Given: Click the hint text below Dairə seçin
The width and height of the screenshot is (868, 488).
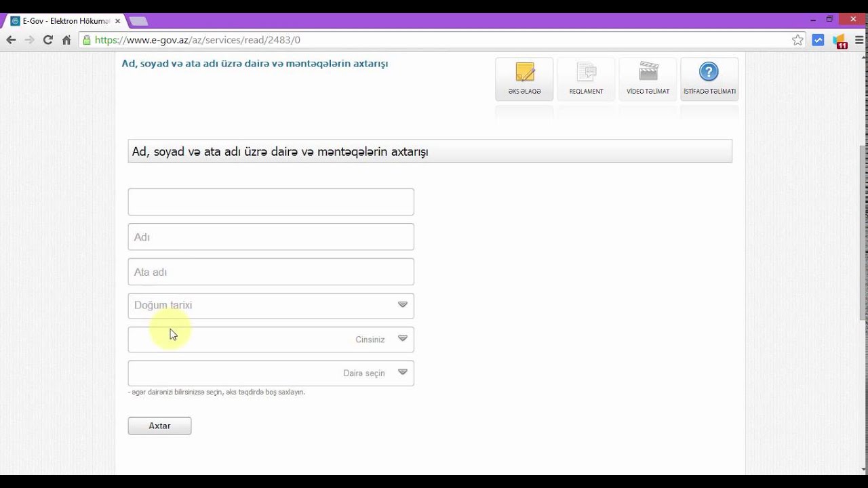Looking at the screenshot, I should tap(216, 392).
